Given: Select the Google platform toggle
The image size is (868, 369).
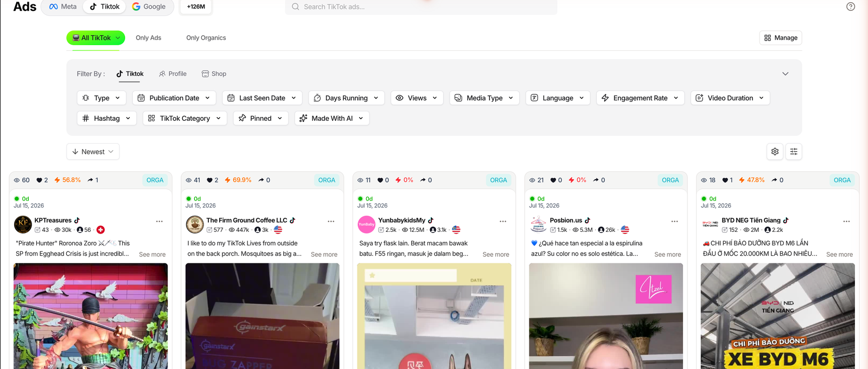Looking at the screenshot, I should pyautogui.click(x=149, y=7).
